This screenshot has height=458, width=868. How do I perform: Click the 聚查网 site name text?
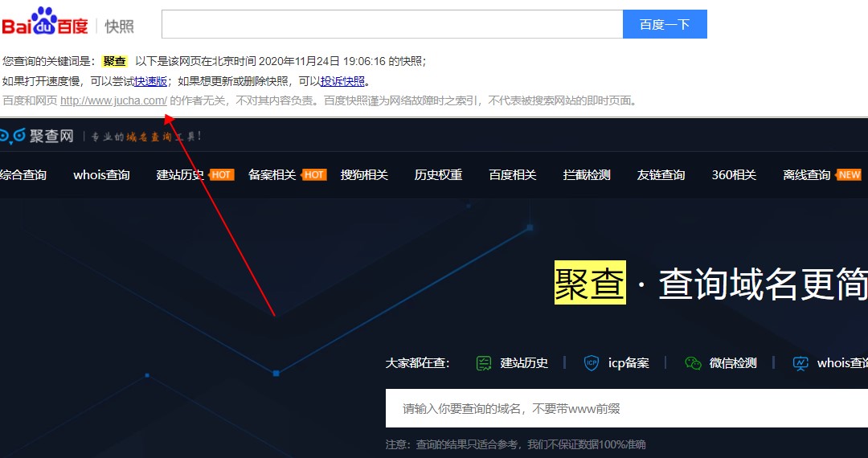(x=51, y=136)
